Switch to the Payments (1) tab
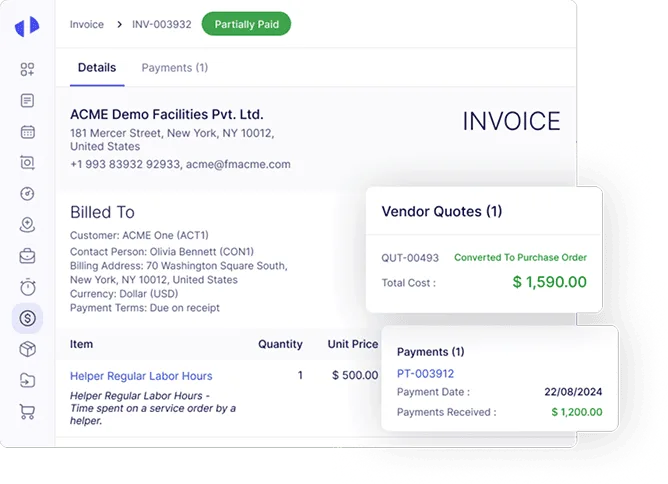The height and width of the screenshot is (484, 668). pos(175,68)
